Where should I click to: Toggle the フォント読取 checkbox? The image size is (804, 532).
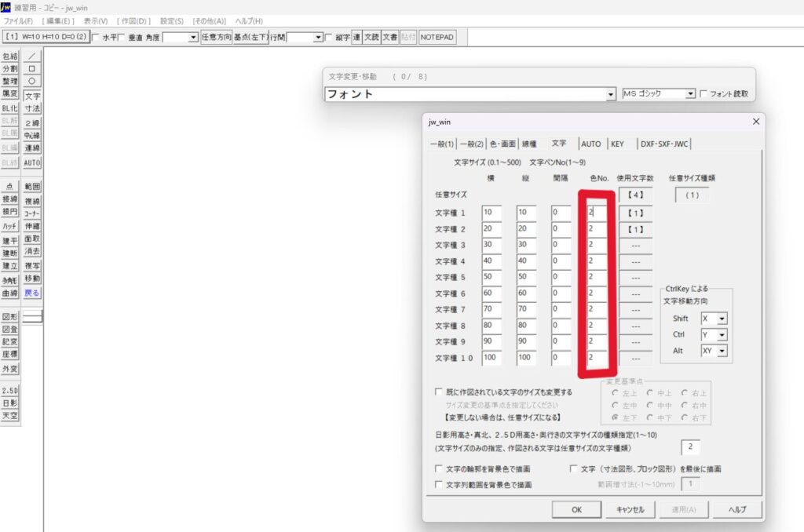click(703, 93)
